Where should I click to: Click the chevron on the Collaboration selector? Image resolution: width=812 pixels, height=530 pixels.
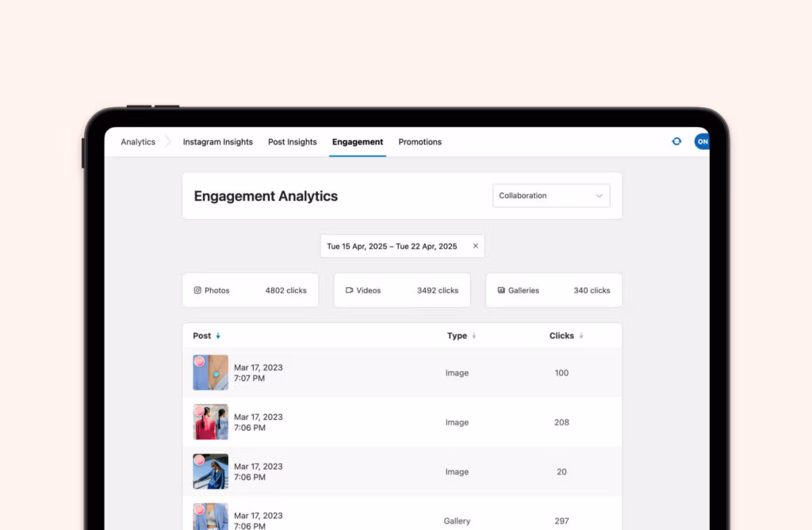point(600,195)
